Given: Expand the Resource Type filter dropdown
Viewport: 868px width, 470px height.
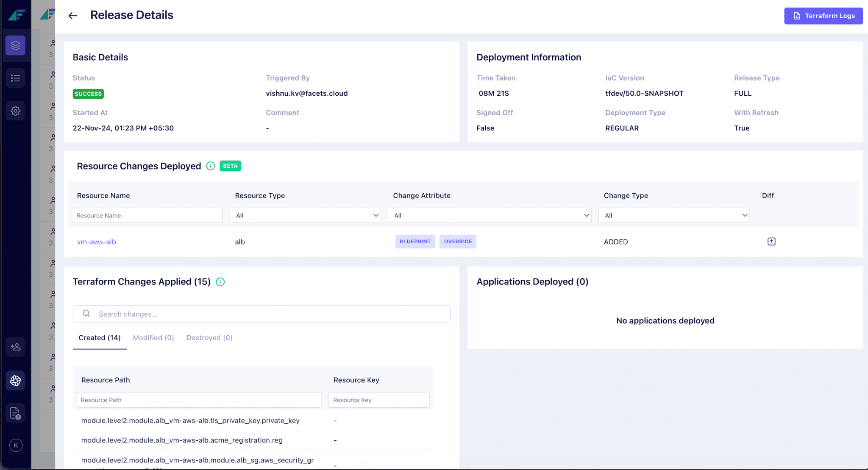Looking at the screenshot, I should coord(305,215).
